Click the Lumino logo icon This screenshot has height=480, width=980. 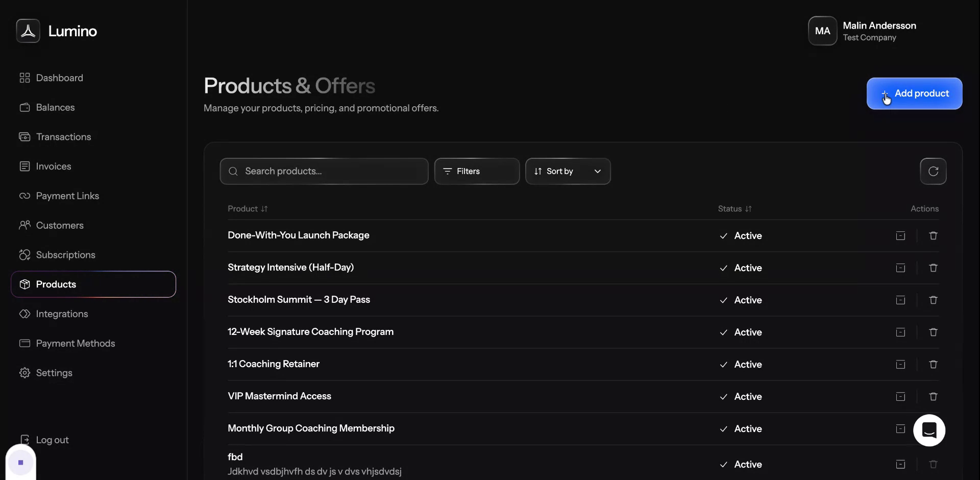28,31
